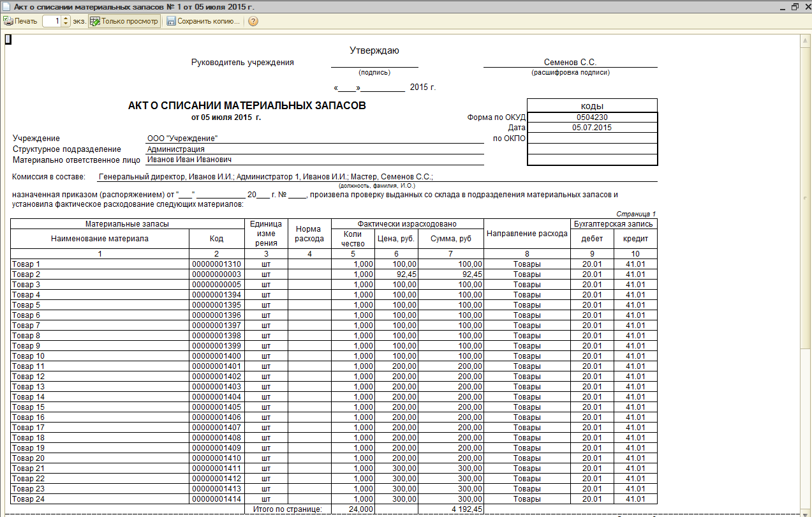Click the page total quantity 24,000
The width and height of the screenshot is (812, 517).
[353, 509]
